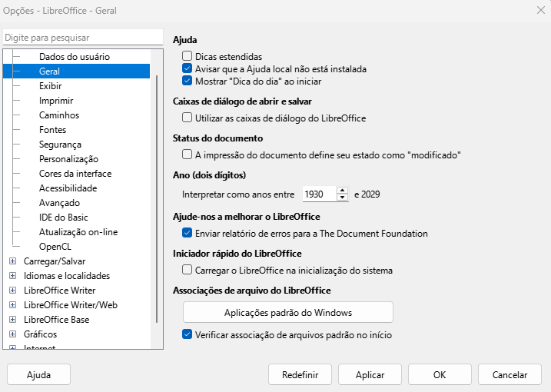Check Utilizar as caixas de diálogo do LibreOffice
551x392 pixels.
tap(187, 118)
